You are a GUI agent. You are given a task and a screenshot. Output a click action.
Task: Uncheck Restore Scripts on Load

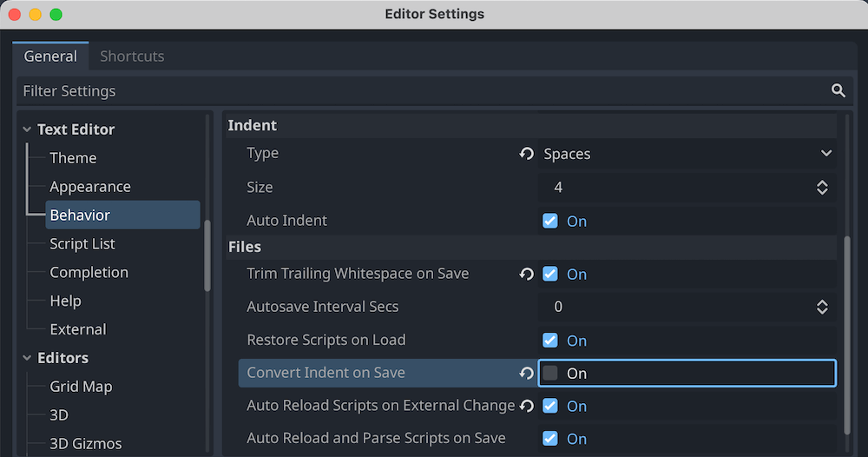(550, 341)
